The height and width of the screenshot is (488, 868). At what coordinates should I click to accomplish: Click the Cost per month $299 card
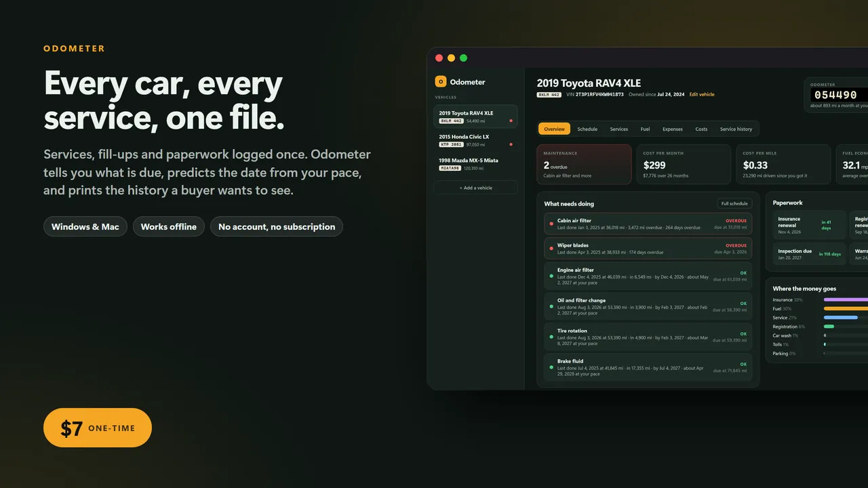[684, 164]
